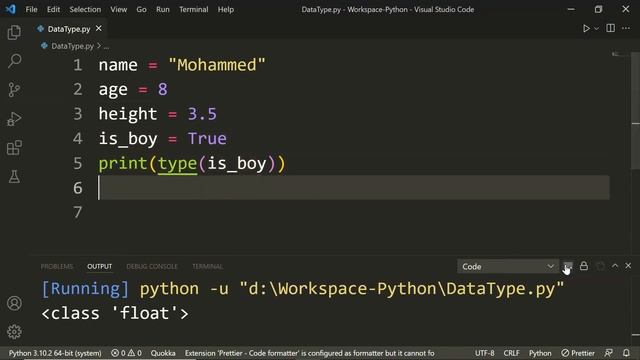Open the View menu
The width and height of the screenshot is (640, 360).
point(118,9)
